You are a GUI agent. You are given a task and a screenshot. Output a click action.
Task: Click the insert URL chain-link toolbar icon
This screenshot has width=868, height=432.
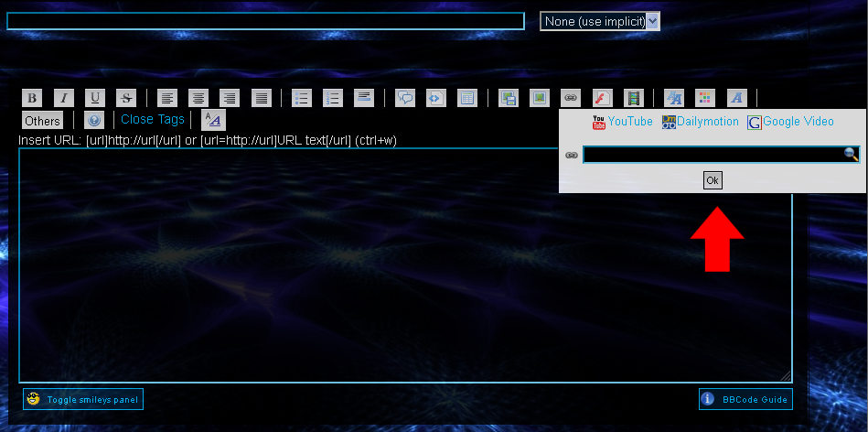click(571, 99)
